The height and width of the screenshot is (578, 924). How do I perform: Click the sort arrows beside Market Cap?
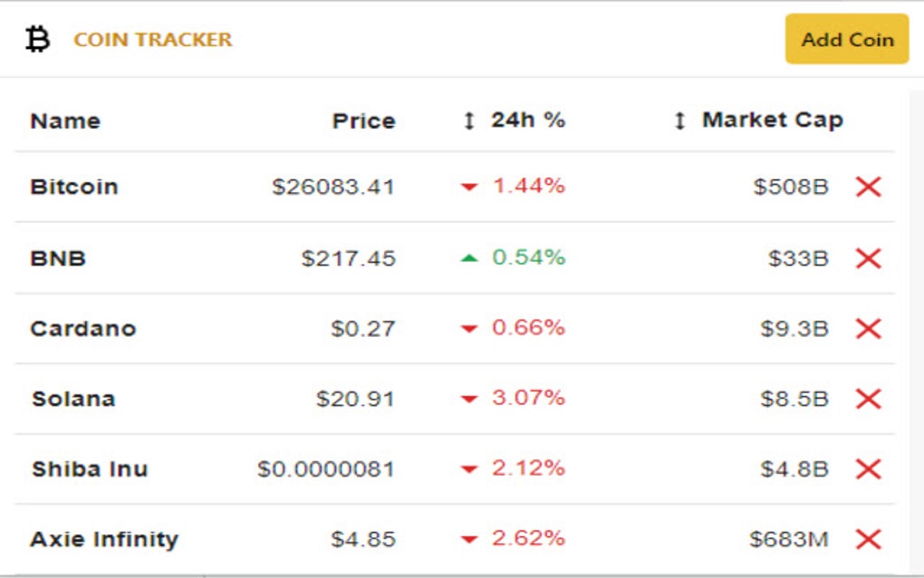click(680, 119)
